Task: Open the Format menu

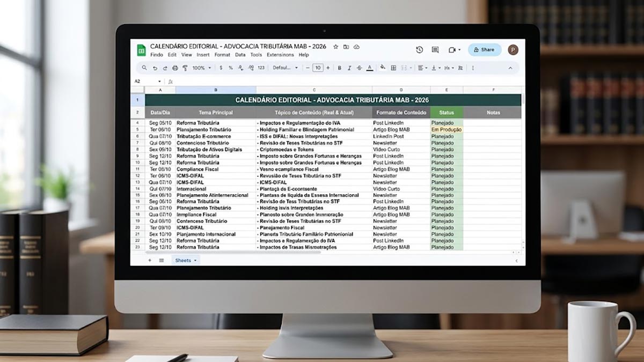Action: click(222, 55)
